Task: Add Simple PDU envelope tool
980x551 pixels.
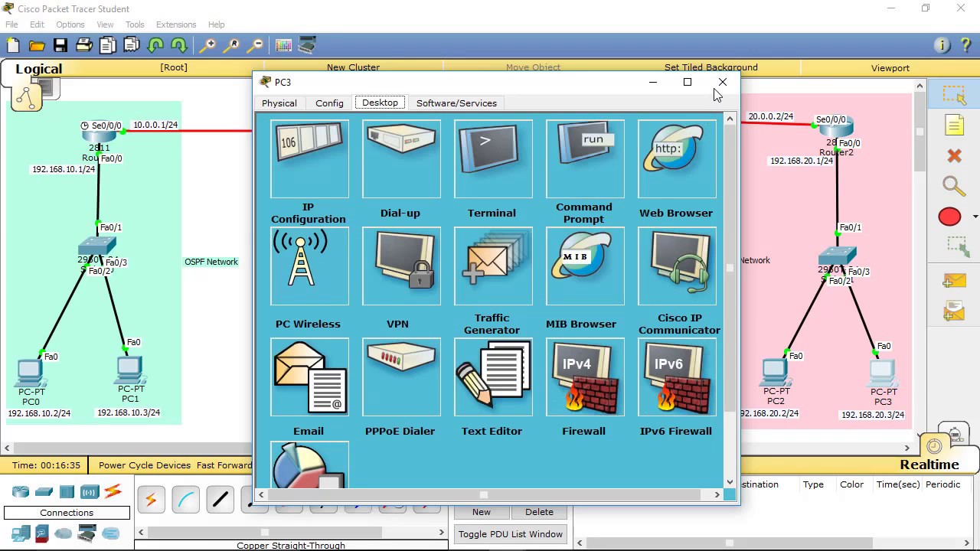Action: [x=954, y=281]
